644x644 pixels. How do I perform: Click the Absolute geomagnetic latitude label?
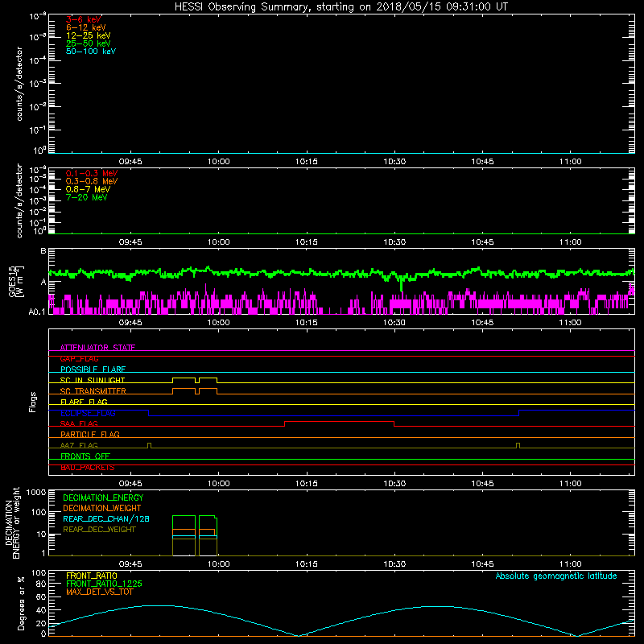point(556,576)
